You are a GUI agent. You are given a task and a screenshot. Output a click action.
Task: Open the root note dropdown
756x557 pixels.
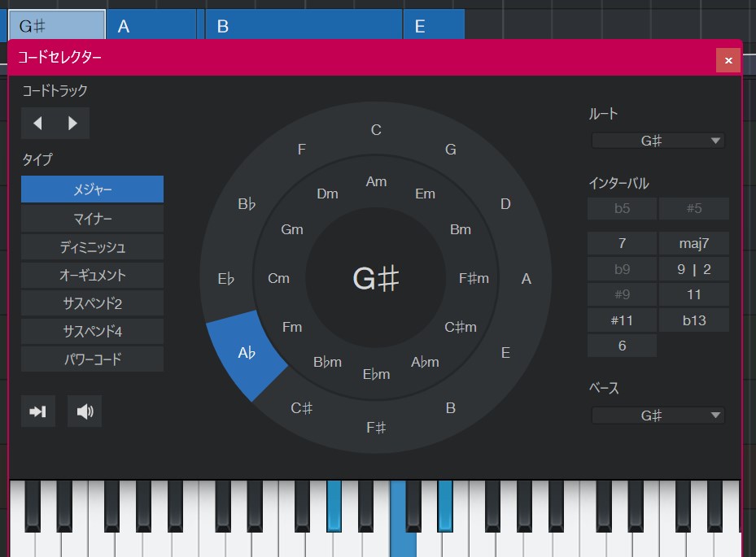[658, 141]
